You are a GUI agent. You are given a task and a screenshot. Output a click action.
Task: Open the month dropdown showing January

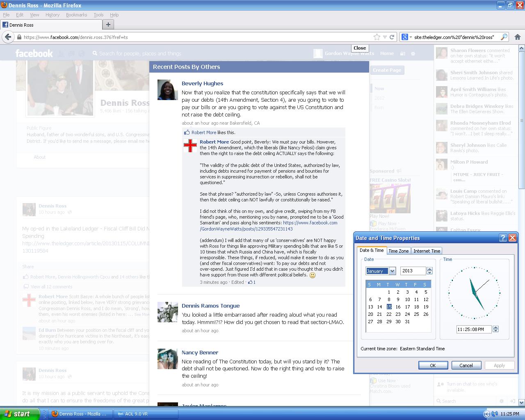pos(392,271)
